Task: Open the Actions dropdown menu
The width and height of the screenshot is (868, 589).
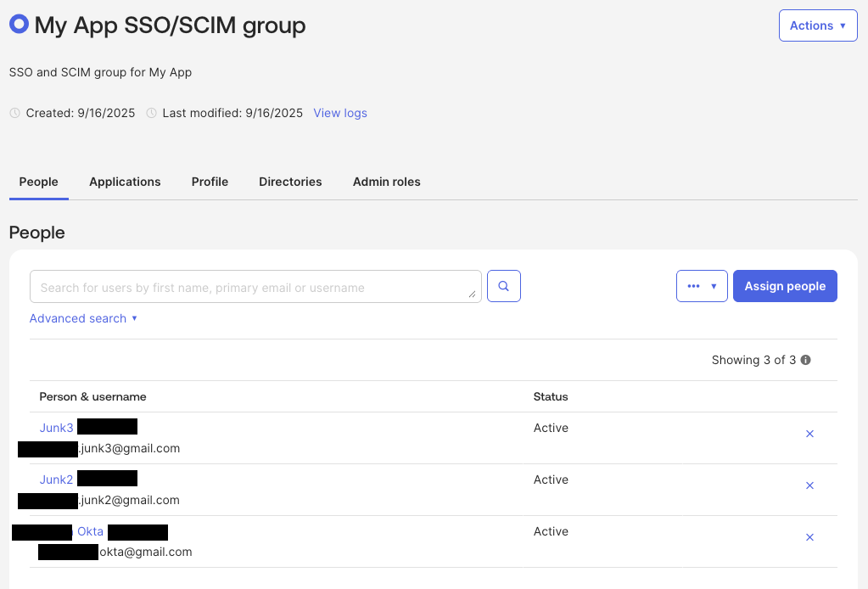Action: 818,25
